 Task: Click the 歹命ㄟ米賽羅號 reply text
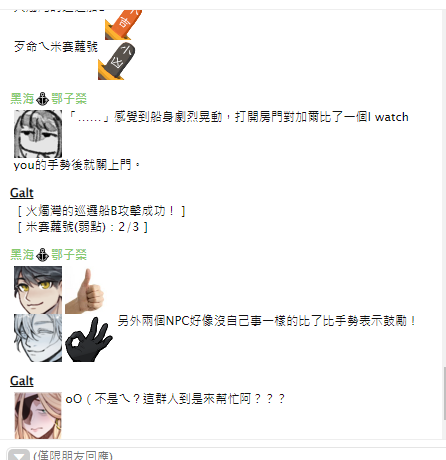click(56, 47)
